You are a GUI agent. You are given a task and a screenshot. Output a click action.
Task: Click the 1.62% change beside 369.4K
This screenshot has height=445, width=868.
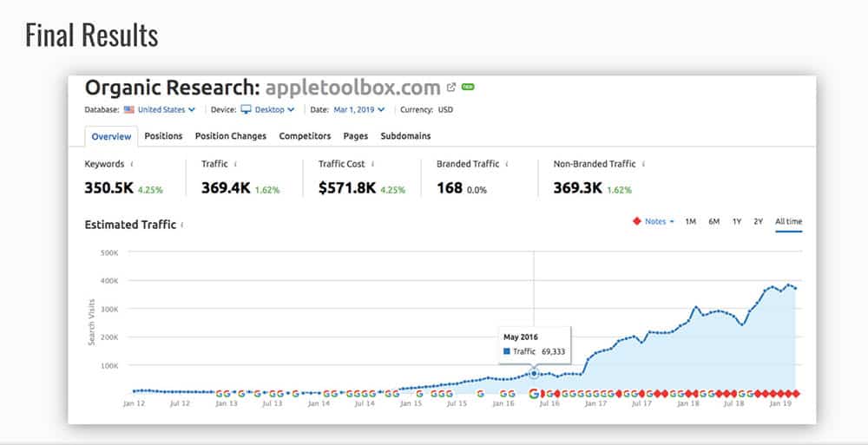click(267, 190)
